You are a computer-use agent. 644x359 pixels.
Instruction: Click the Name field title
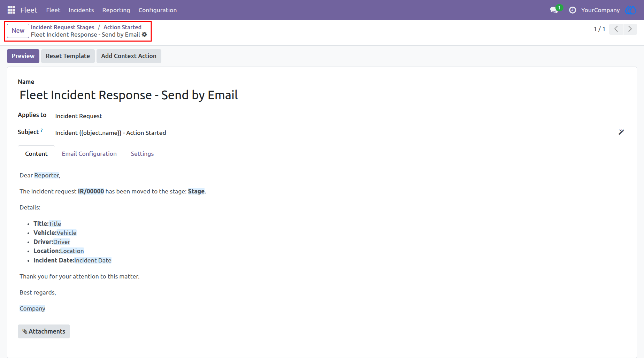129,95
